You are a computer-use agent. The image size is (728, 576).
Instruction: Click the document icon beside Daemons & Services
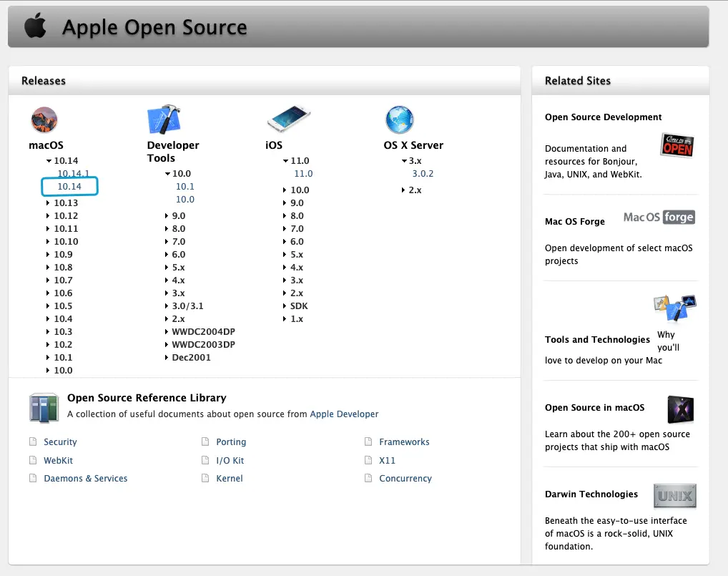33,478
